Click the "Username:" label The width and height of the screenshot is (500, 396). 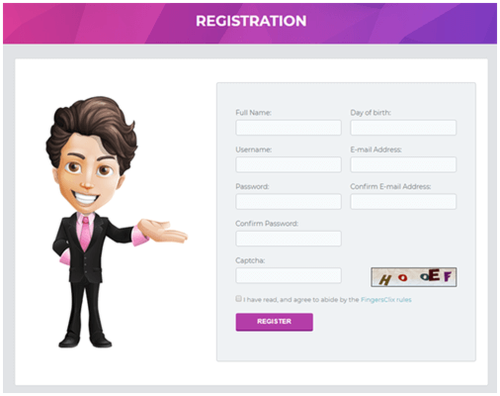click(x=254, y=150)
